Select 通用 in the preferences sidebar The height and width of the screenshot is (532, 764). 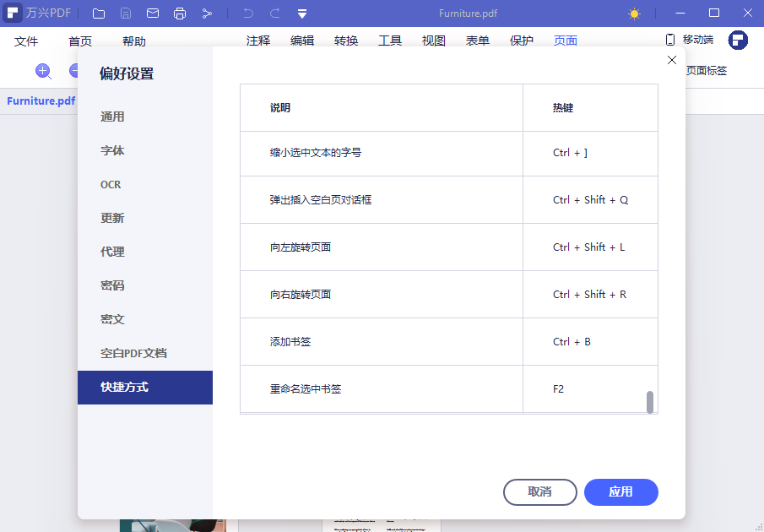(112, 117)
